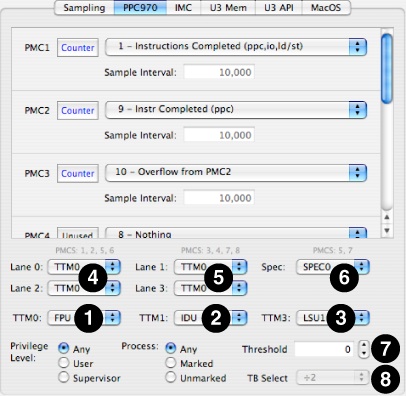
Task: Open the U3 API tab
Action: [279, 8]
